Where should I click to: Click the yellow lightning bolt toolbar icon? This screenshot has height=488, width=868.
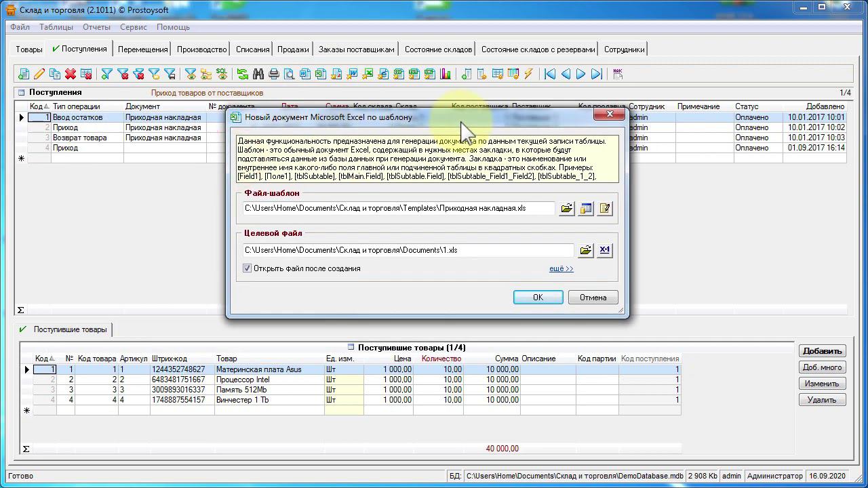(x=529, y=74)
